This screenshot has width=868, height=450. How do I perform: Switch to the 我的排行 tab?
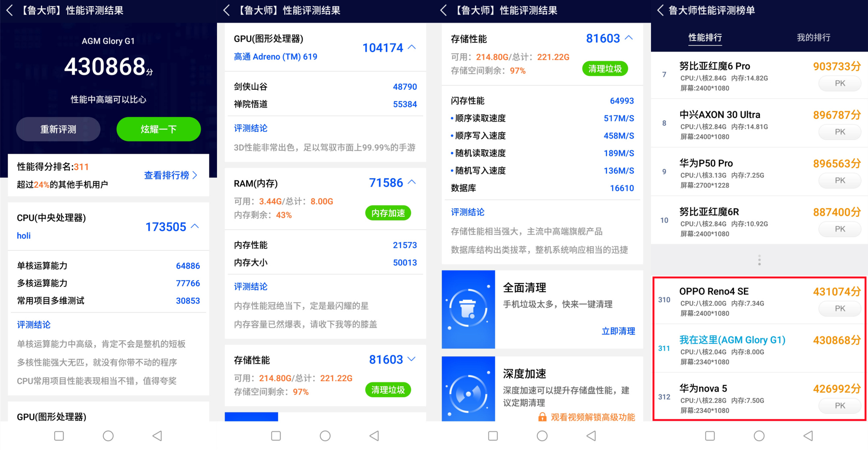(814, 38)
